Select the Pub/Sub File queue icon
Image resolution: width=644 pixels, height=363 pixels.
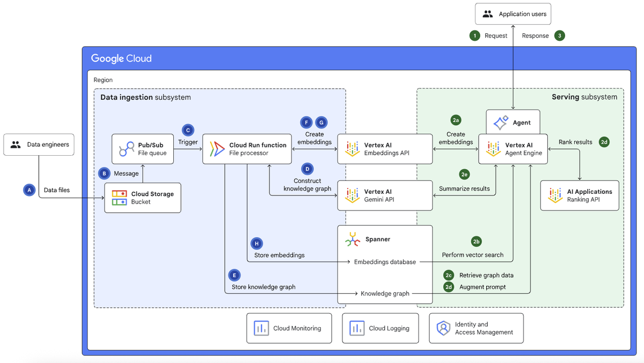(x=126, y=148)
